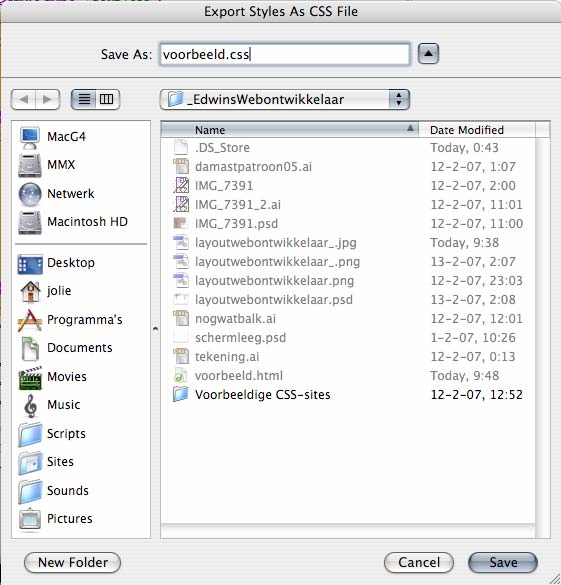Sort files by the Name column
The width and height of the screenshot is (561, 585).
pos(290,130)
